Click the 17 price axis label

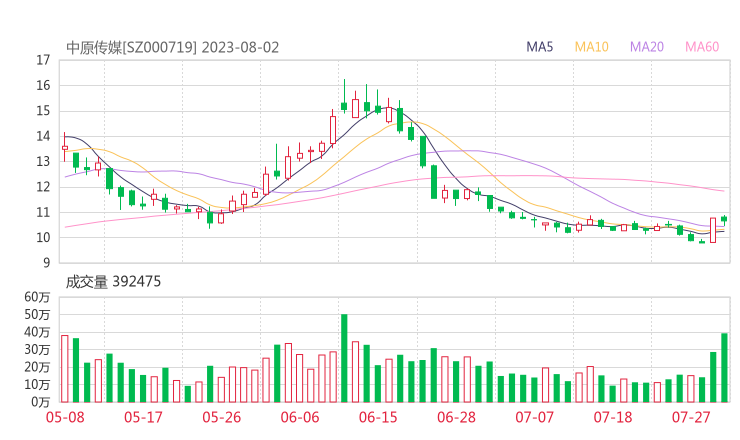pos(43,60)
